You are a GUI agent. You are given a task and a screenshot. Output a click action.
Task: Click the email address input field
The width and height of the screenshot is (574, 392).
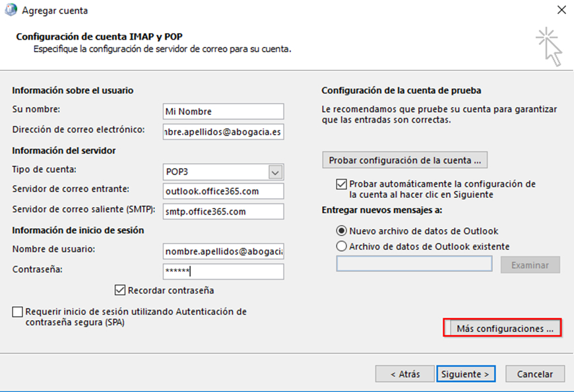point(223,132)
